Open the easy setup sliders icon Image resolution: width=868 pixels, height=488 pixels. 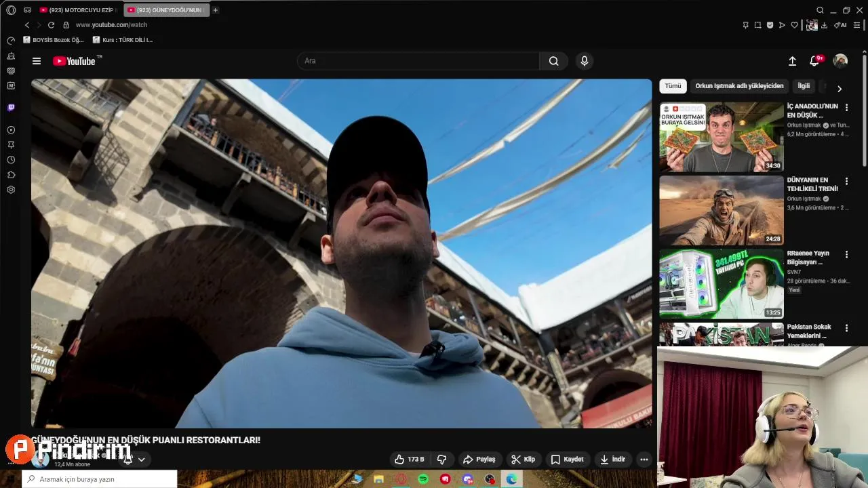point(857,25)
